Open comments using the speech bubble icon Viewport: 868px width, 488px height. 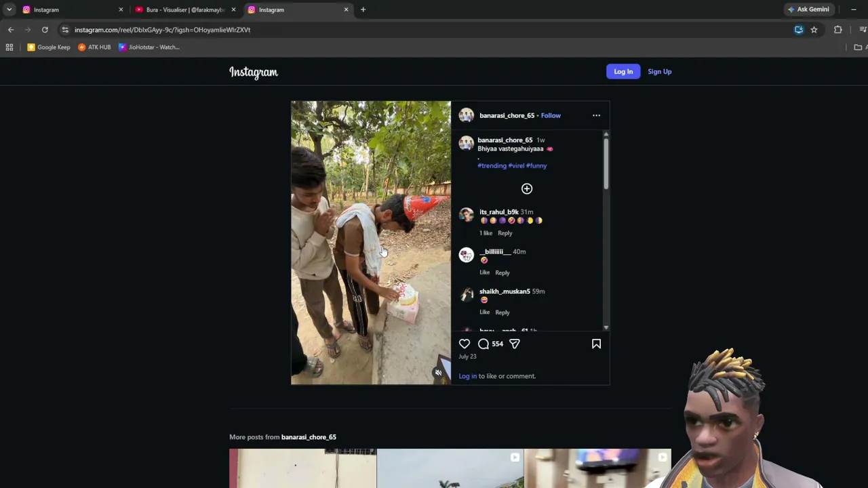click(x=484, y=344)
